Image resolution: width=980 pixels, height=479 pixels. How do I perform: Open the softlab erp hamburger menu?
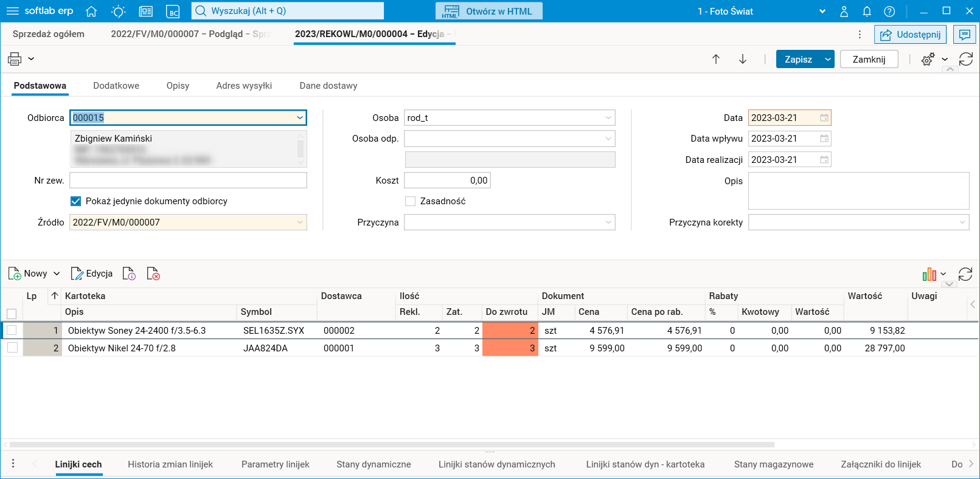click(12, 11)
